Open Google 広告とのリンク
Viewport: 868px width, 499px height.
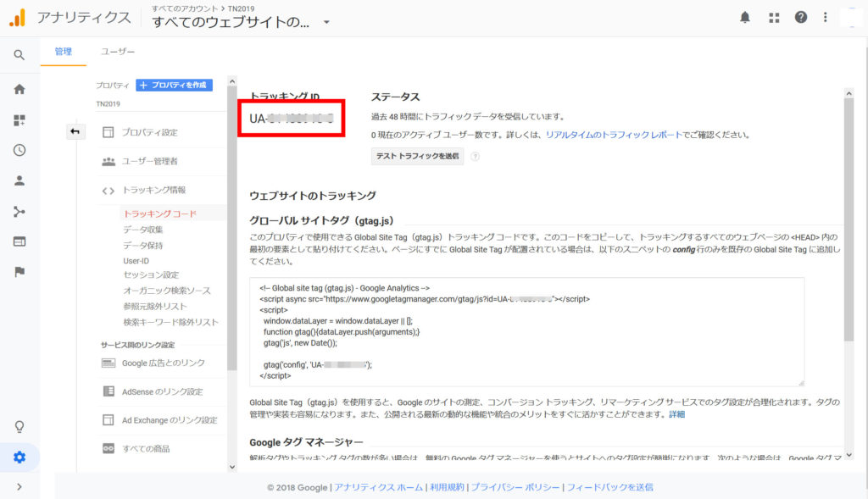coord(164,363)
